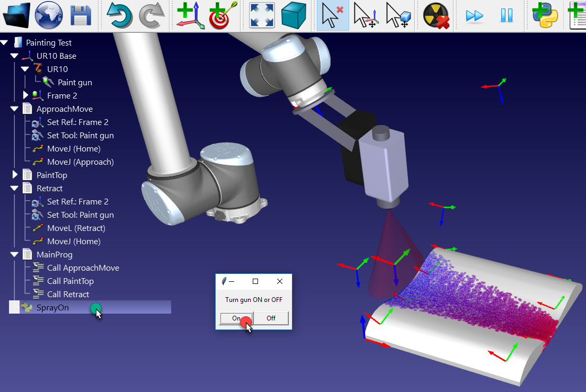Select the Call PaintTop instruction
Screen dimensions: 586x392
pos(70,281)
